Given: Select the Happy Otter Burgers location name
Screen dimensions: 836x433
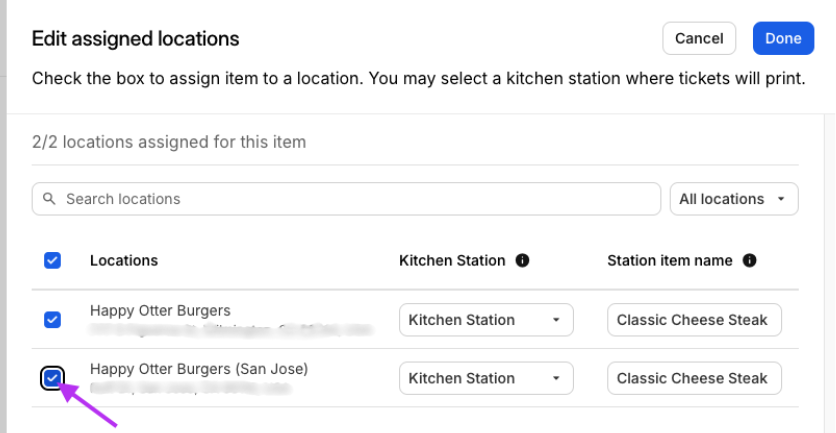Looking at the screenshot, I should coord(160,310).
